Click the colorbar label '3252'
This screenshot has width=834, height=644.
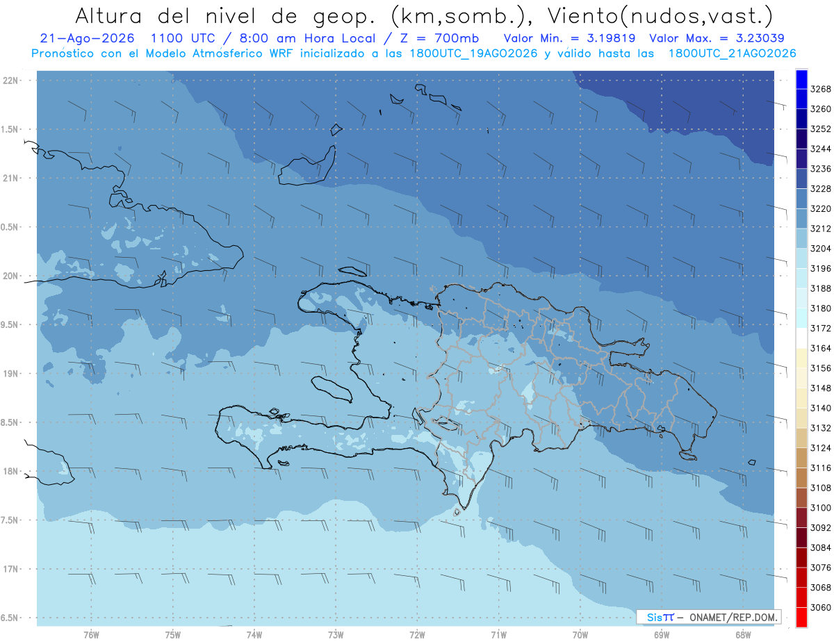821,129
